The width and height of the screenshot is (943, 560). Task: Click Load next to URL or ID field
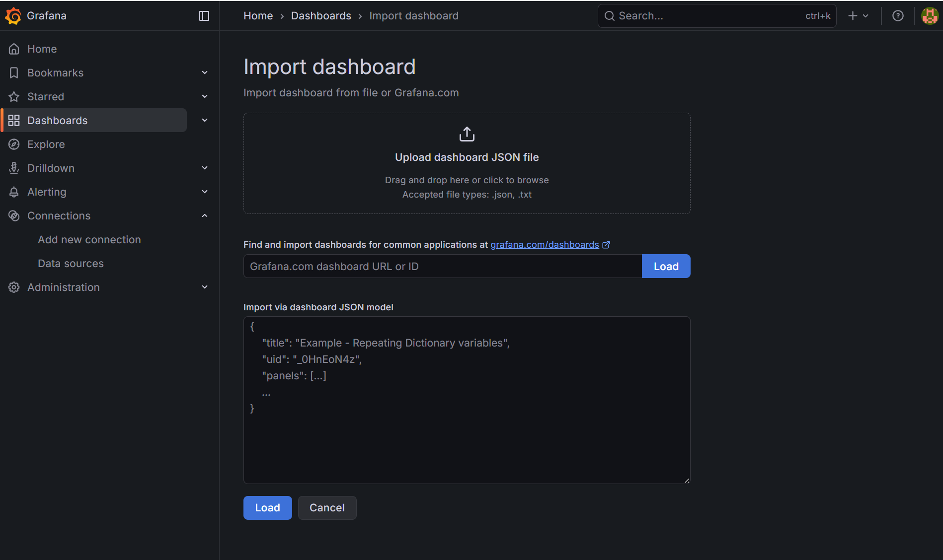pyautogui.click(x=666, y=266)
